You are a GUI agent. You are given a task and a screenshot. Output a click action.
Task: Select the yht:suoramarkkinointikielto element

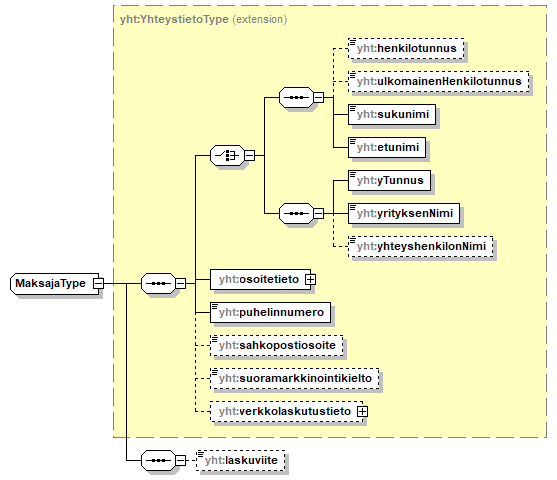[295, 378]
